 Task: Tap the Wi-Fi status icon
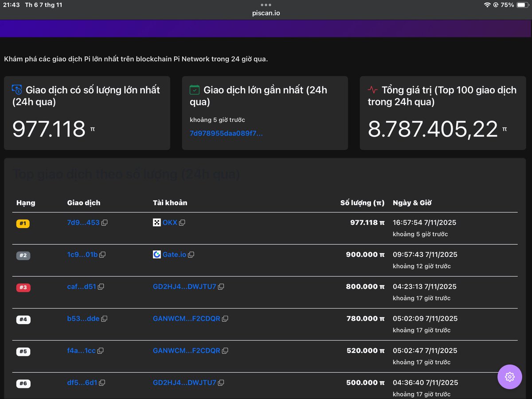pos(487,5)
